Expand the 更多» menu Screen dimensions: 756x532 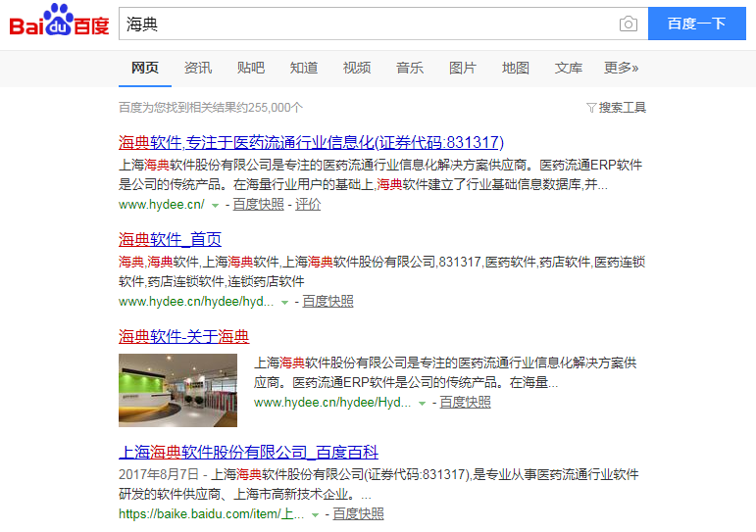click(x=621, y=68)
